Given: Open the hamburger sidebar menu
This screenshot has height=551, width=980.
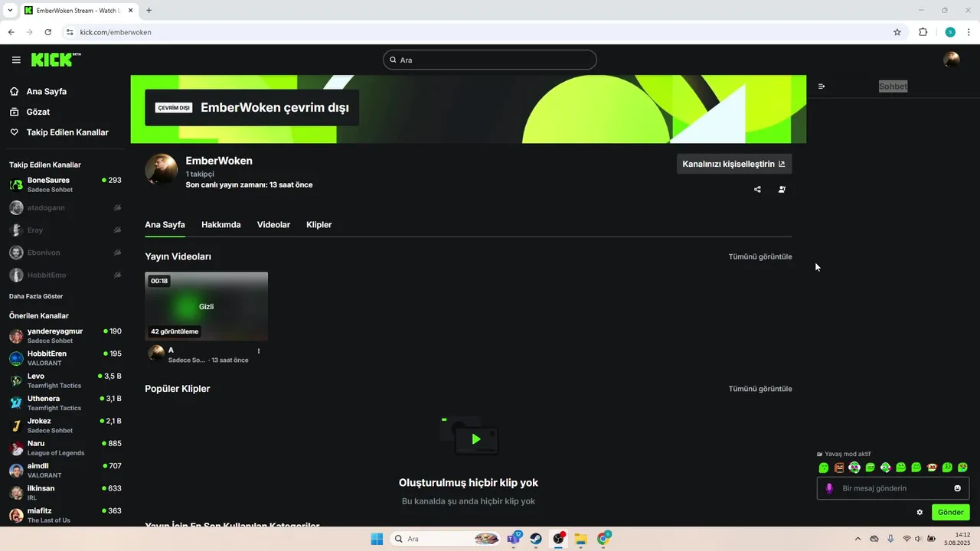Looking at the screenshot, I should click(x=16, y=60).
